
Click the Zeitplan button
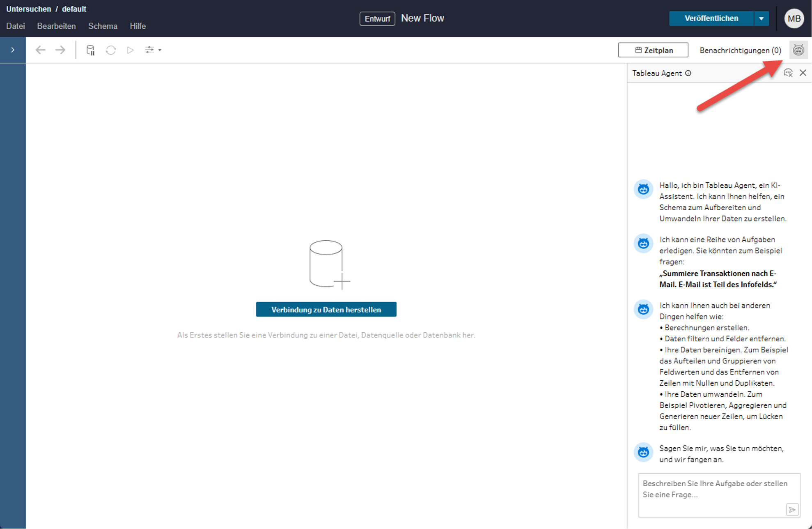[x=653, y=50]
